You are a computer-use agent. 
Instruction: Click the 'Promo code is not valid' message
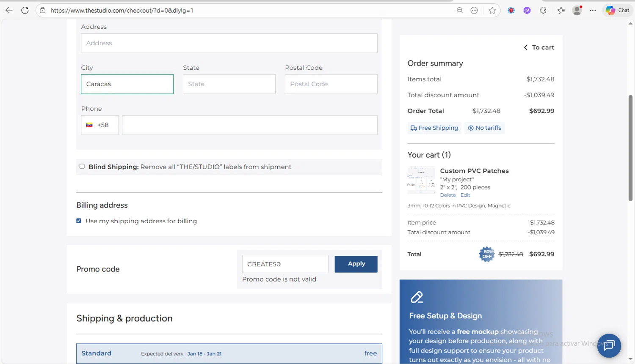[x=279, y=279]
